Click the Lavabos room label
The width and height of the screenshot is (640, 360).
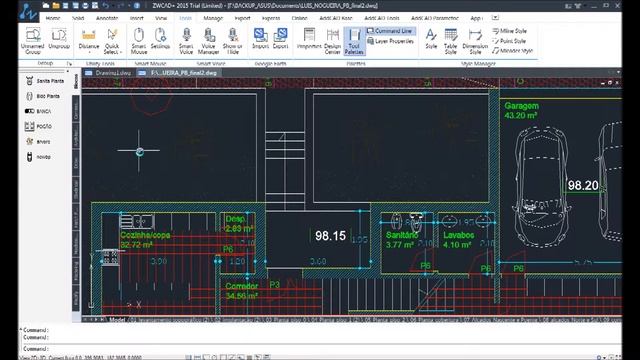[459, 235]
